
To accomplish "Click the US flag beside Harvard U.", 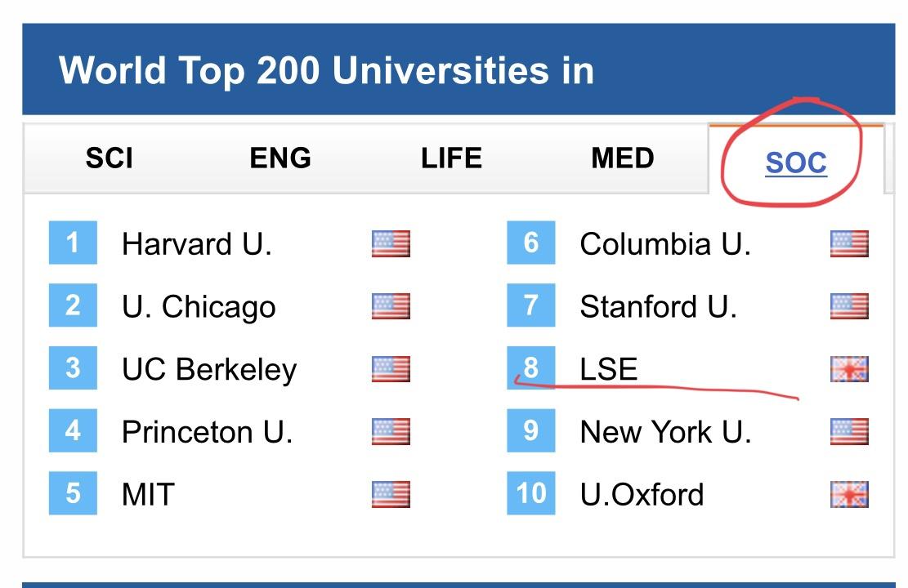I will click(x=391, y=243).
